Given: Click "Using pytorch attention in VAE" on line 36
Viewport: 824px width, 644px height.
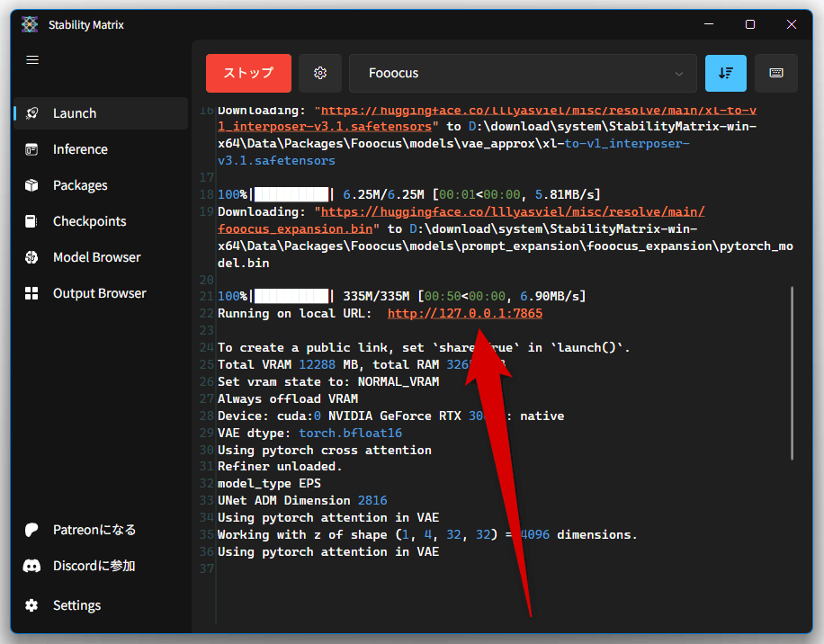Looking at the screenshot, I should (328, 552).
